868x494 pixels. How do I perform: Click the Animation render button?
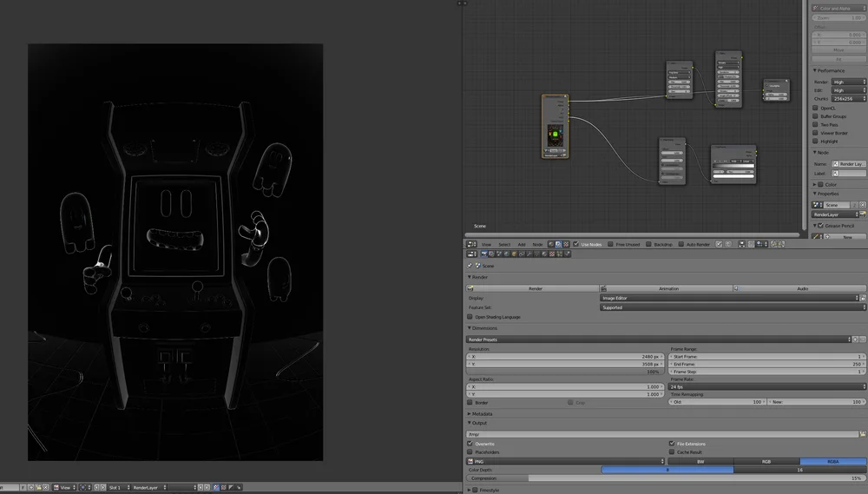tap(667, 288)
